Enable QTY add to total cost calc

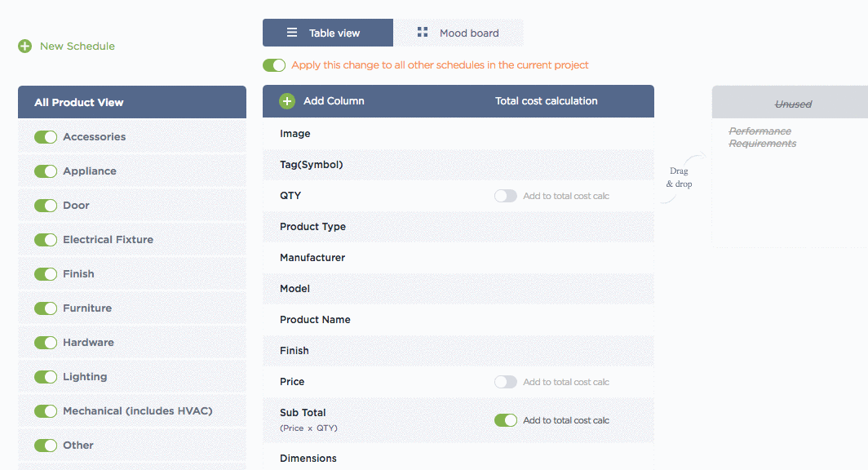506,196
